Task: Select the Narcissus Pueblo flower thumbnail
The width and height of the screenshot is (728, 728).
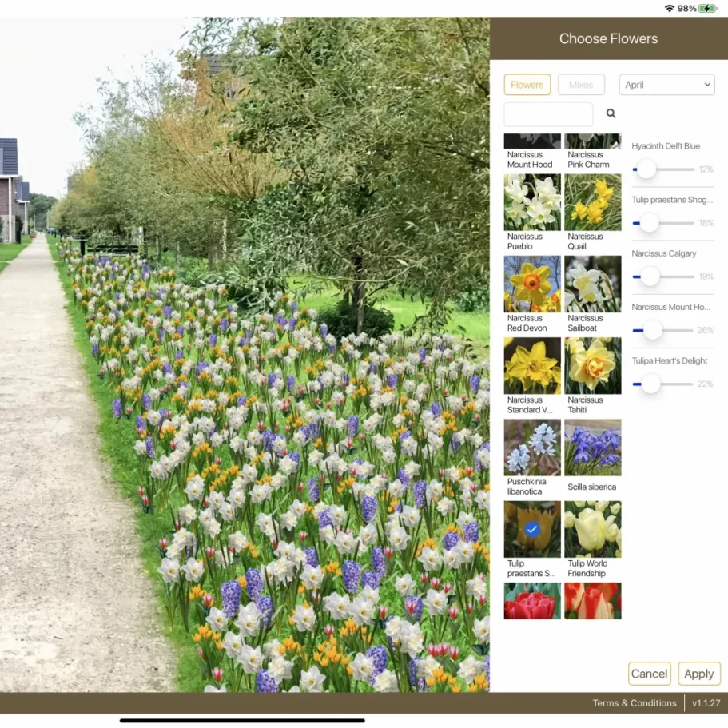Action: coord(532,203)
